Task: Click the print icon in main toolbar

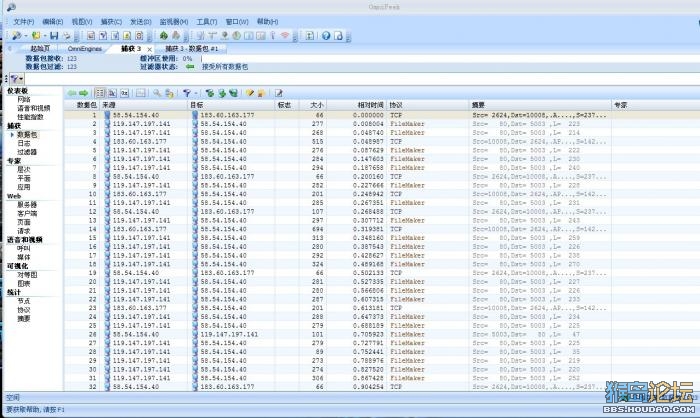Action: 67,36
